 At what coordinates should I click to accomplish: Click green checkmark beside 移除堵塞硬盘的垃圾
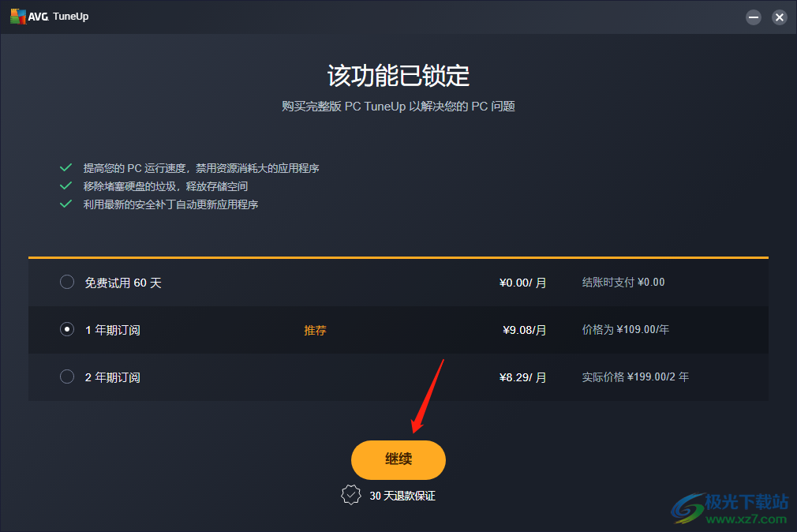click(65, 185)
